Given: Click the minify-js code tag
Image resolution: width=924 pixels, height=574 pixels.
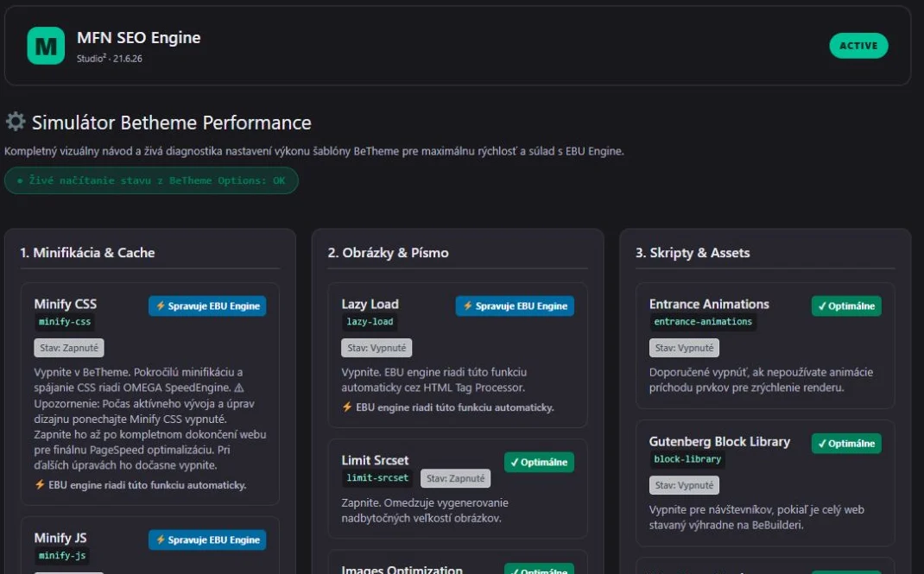Looking at the screenshot, I should point(62,555).
